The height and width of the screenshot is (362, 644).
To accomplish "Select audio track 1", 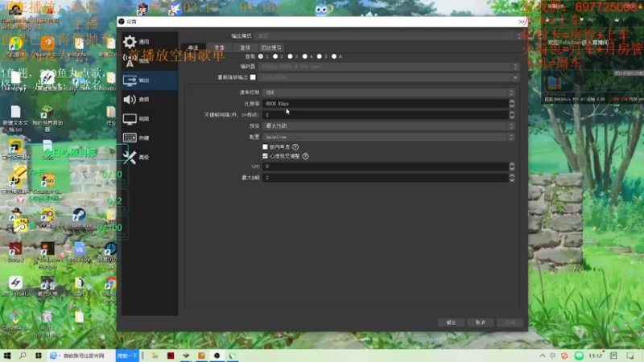I will point(261,56).
